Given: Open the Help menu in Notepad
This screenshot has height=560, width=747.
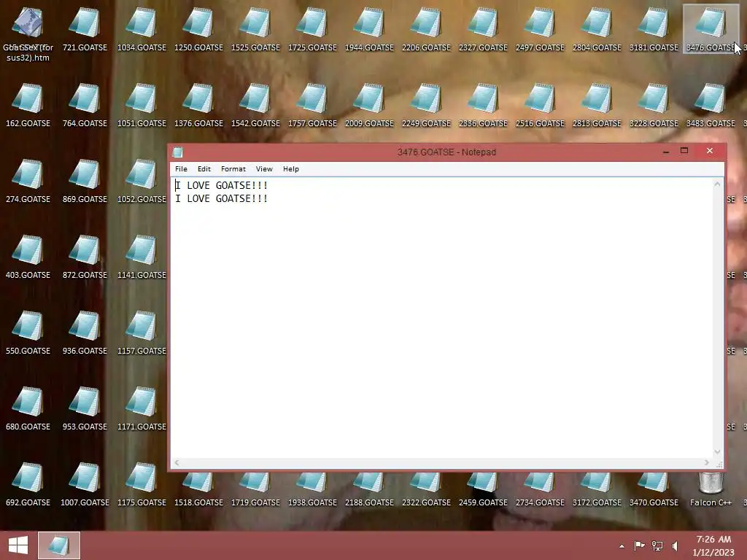Looking at the screenshot, I should [x=290, y=169].
